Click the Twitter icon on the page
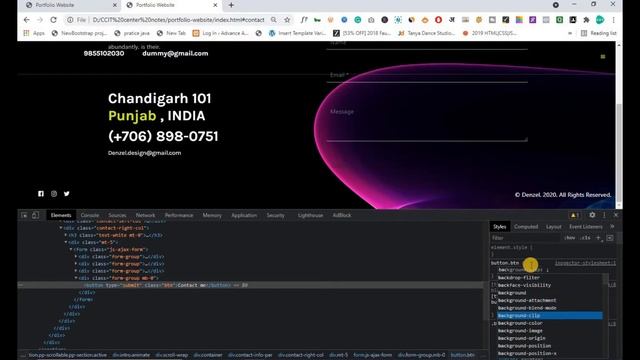 click(67, 193)
